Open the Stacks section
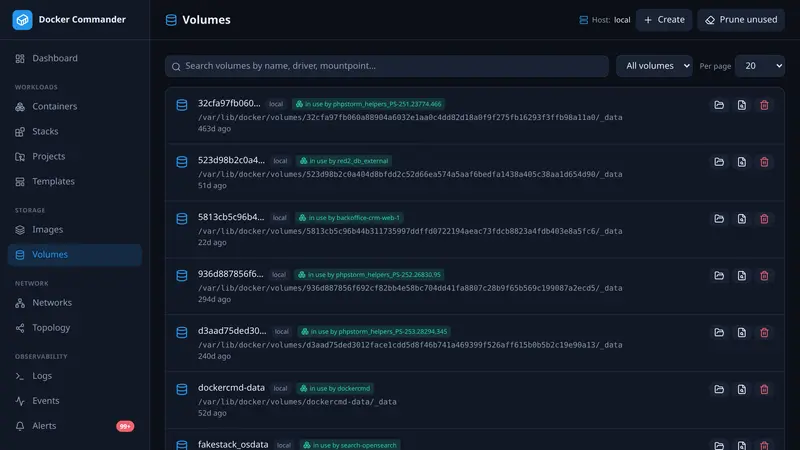The width and height of the screenshot is (800, 450). 74,131
